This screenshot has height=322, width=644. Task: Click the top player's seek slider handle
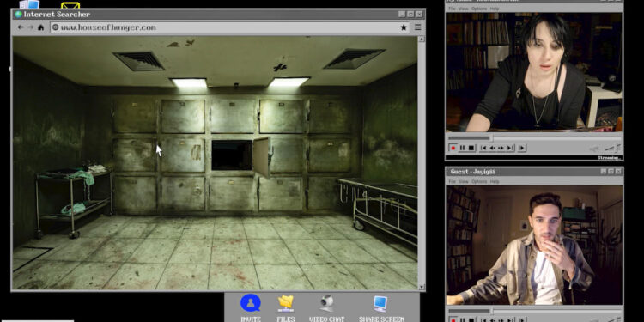click(491, 138)
